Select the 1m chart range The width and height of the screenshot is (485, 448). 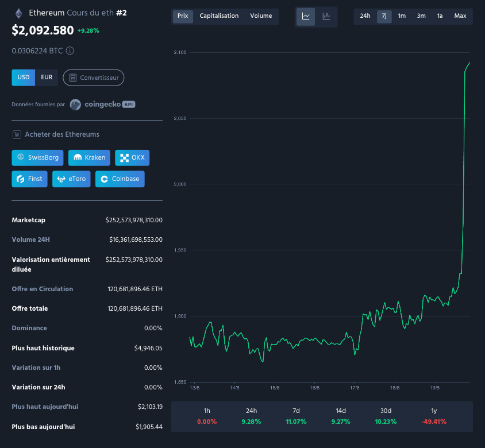click(402, 16)
